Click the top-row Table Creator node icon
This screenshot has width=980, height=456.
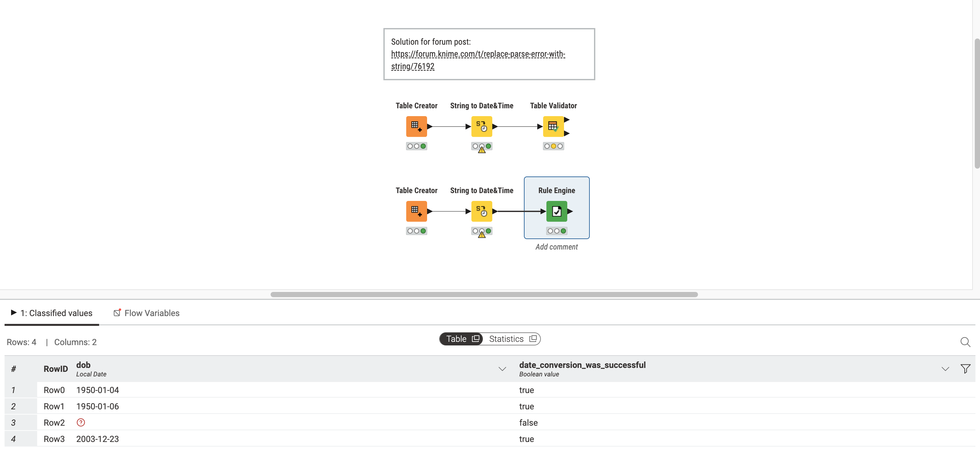[x=416, y=126]
